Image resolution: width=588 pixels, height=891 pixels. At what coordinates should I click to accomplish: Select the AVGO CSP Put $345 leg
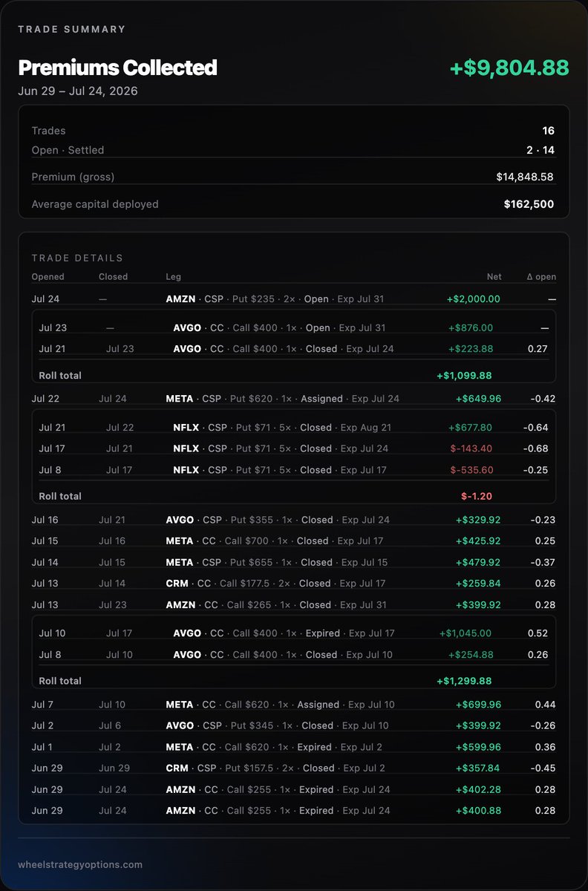pyautogui.click(x=277, y=725)
